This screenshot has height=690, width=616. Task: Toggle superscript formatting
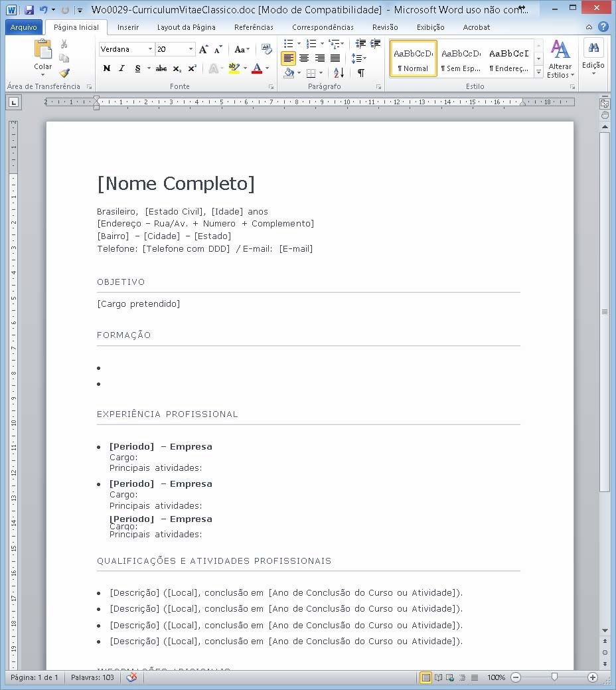[191, 67]
